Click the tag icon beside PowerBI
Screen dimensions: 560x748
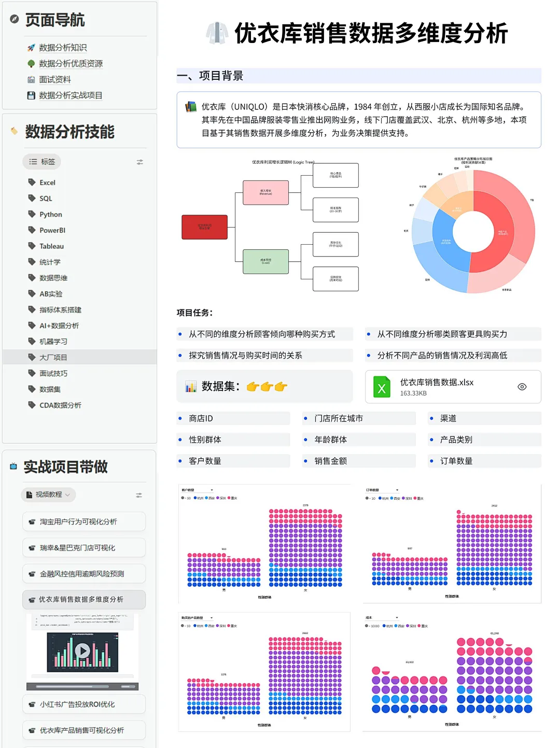click(32, 230)
